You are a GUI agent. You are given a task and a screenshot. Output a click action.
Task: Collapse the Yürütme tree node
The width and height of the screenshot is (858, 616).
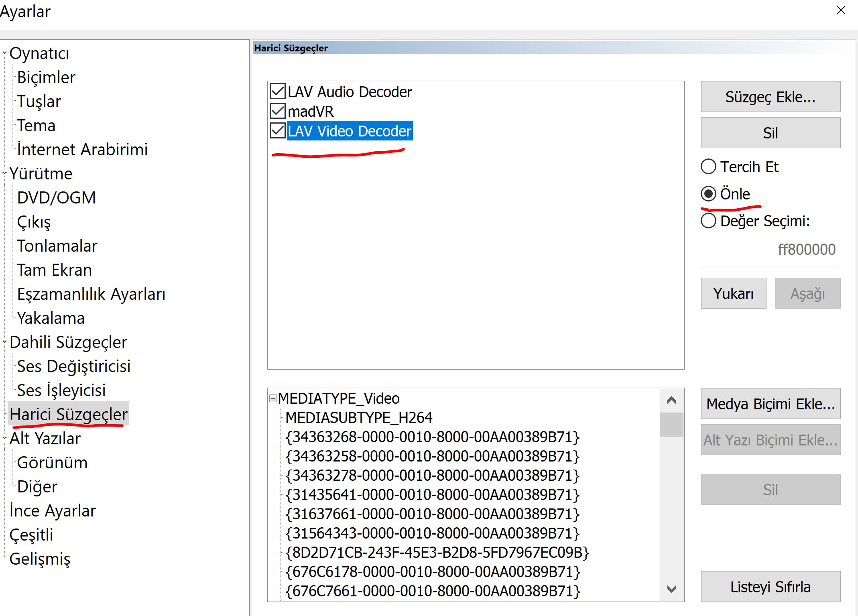[x=5, y=173]
